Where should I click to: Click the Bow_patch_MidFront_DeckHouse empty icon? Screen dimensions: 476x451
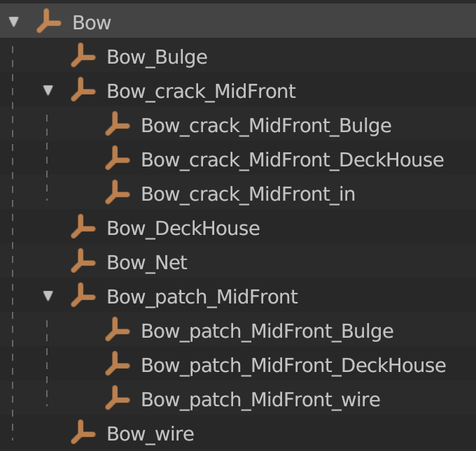pos(118,364)
